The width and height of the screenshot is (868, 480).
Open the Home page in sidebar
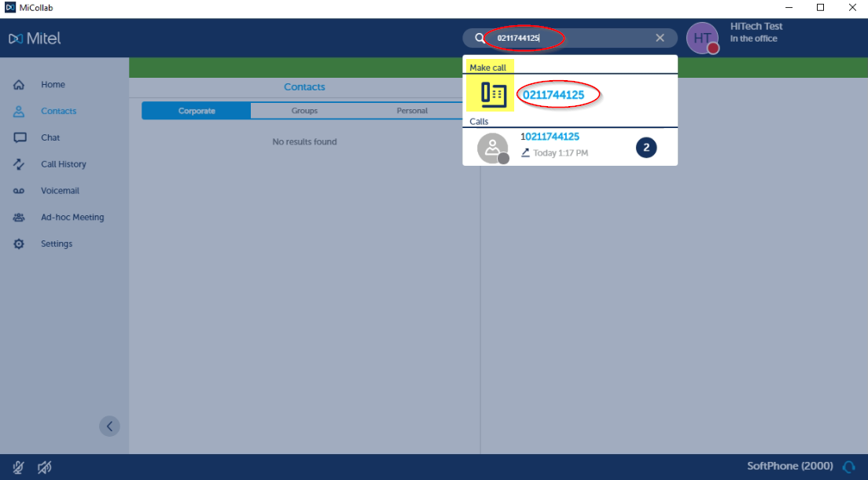point(53,85)
